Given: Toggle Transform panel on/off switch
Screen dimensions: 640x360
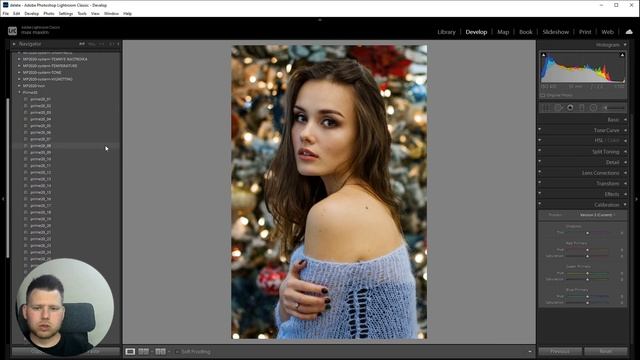Looking at the screenshot, I should [540, 183].
